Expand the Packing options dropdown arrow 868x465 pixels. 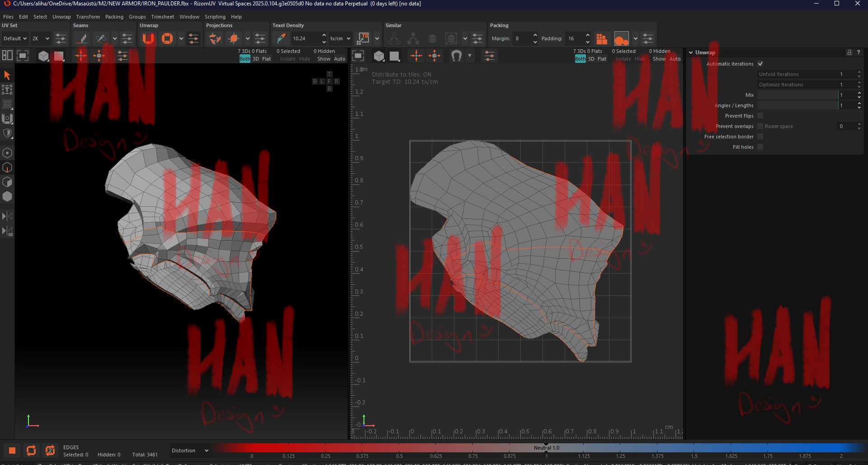pyautogui.click(x=635, y=38)
